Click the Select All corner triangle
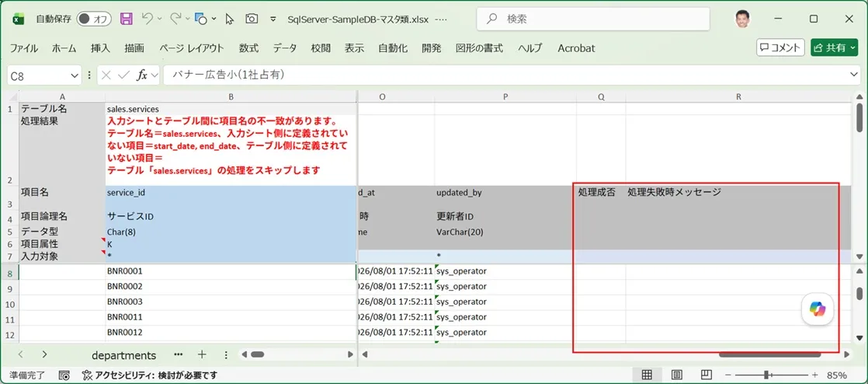This screenshot has height=384, width=868. pos(13,97)
